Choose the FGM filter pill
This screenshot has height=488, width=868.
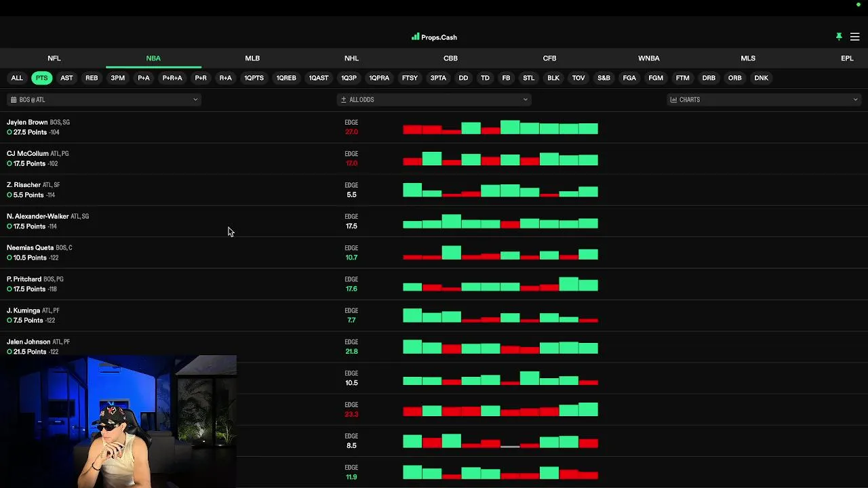coord(656,78)
